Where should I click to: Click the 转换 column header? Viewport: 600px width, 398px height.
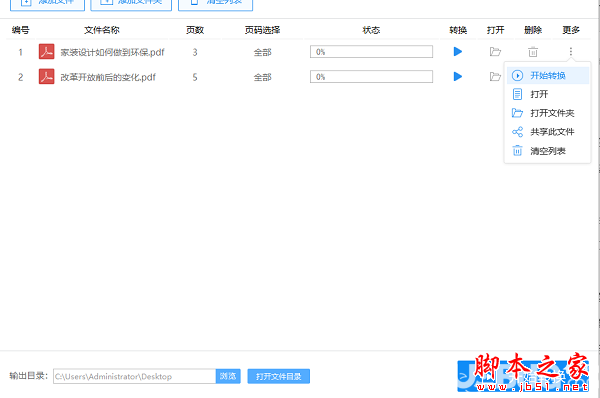click(x=458, y=30)
